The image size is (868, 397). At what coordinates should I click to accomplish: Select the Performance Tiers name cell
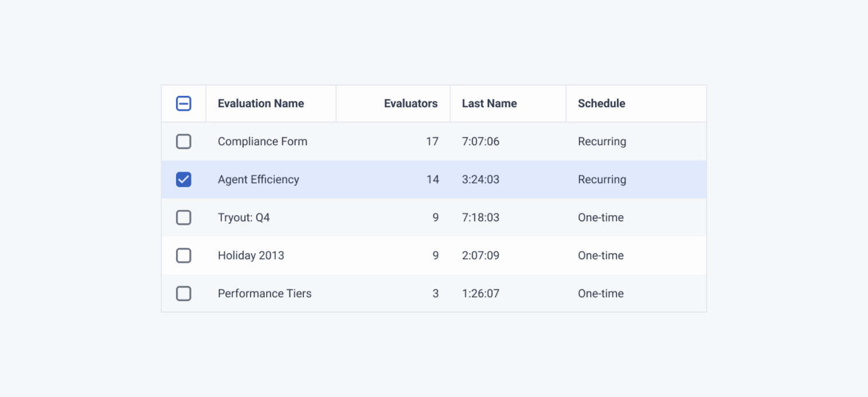click(265, 293)
